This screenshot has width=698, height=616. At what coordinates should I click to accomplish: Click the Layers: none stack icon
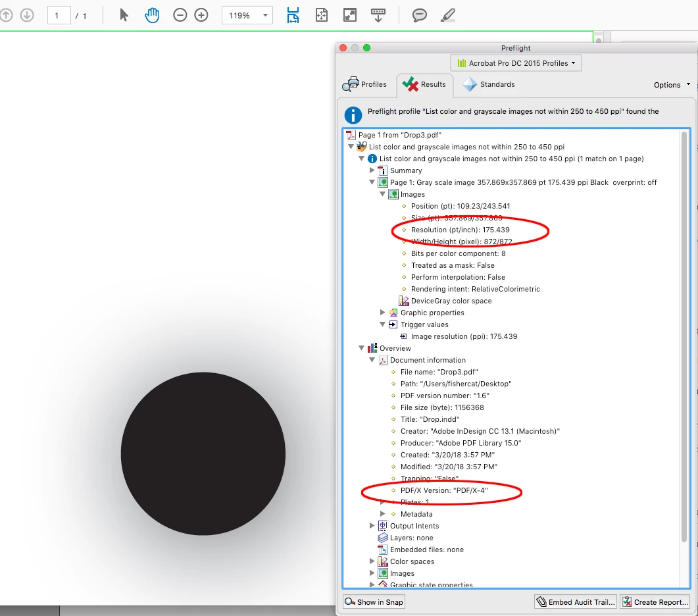tap(383, 538)
